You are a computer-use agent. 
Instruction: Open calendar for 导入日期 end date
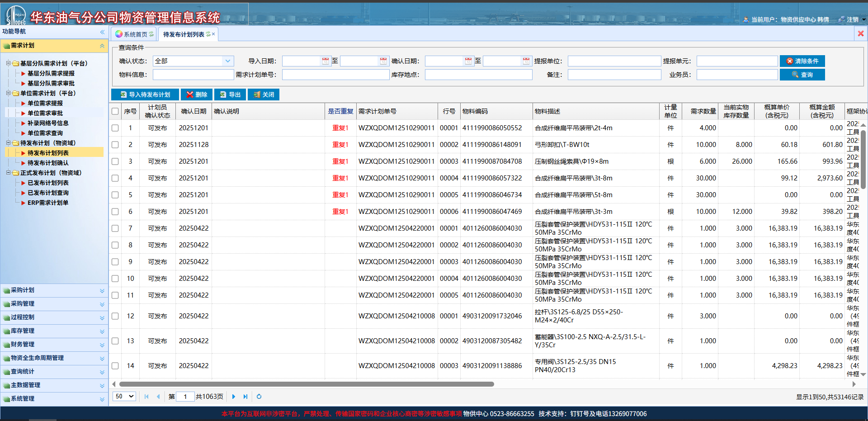point(383,61)
